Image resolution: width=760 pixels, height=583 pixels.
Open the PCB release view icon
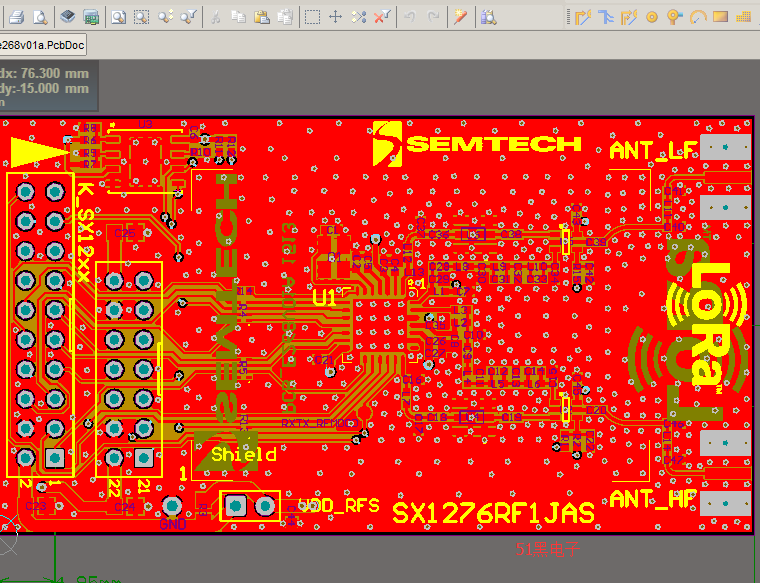click(91, 17)
